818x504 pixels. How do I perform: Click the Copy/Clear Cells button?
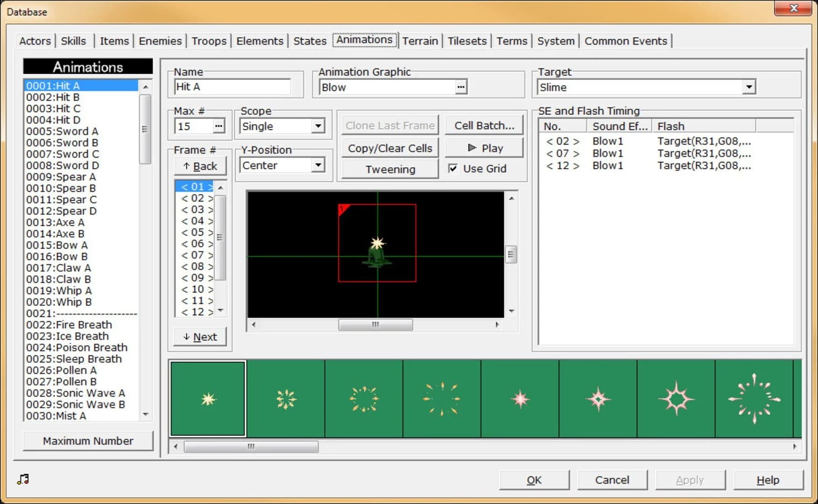pos(389,147)
